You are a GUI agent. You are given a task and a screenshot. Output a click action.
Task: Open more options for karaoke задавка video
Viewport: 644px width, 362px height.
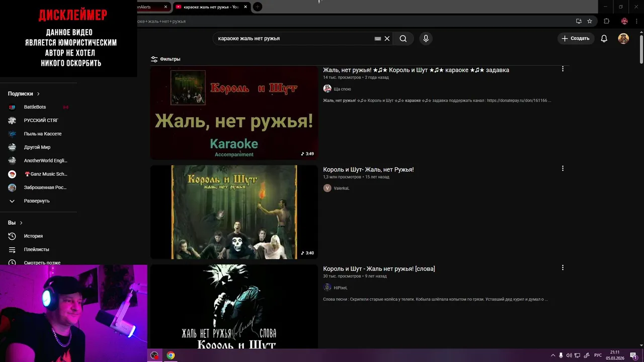[562, 69]
